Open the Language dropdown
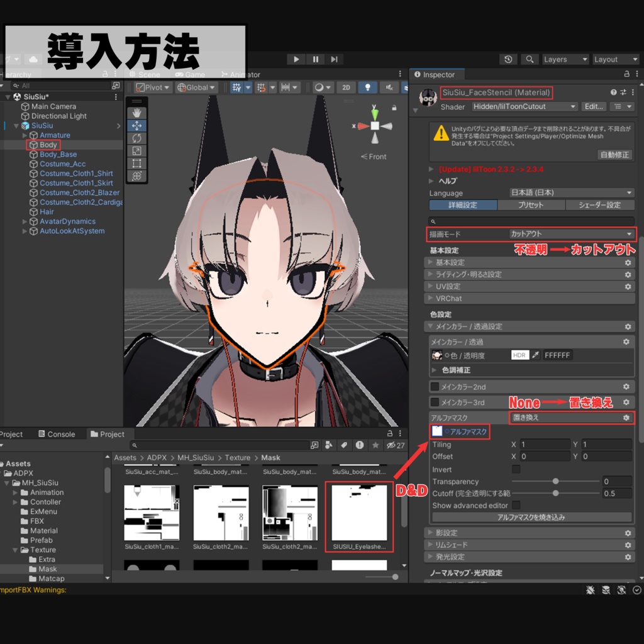644x644 pixels. coord(571,192)
